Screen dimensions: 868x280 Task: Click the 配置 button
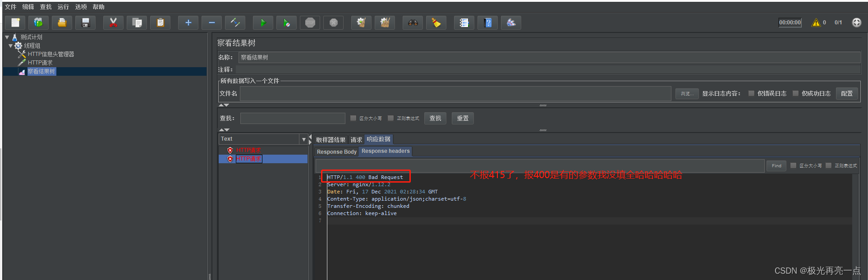[847, 93]
